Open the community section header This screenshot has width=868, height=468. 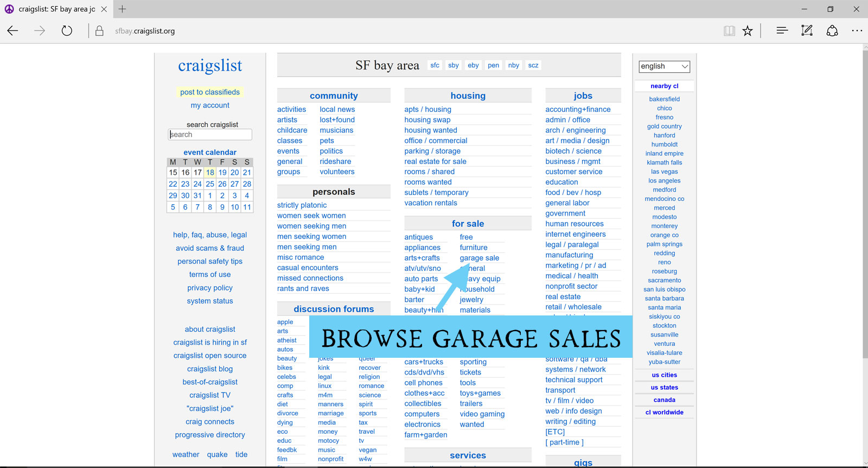point(334,96)
